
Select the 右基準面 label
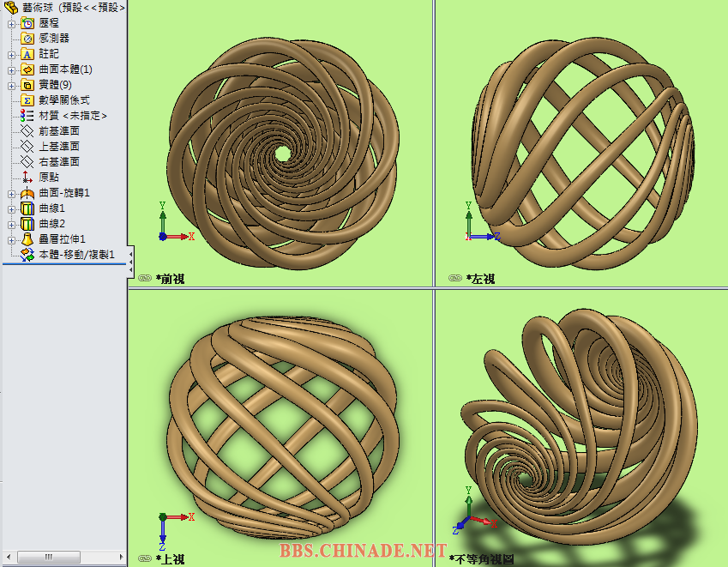(x=59, y=161)
